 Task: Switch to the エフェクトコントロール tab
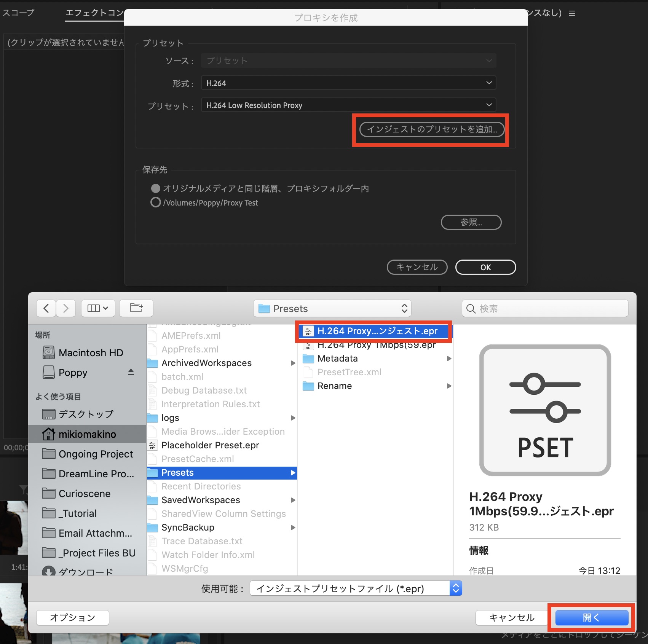95,13
